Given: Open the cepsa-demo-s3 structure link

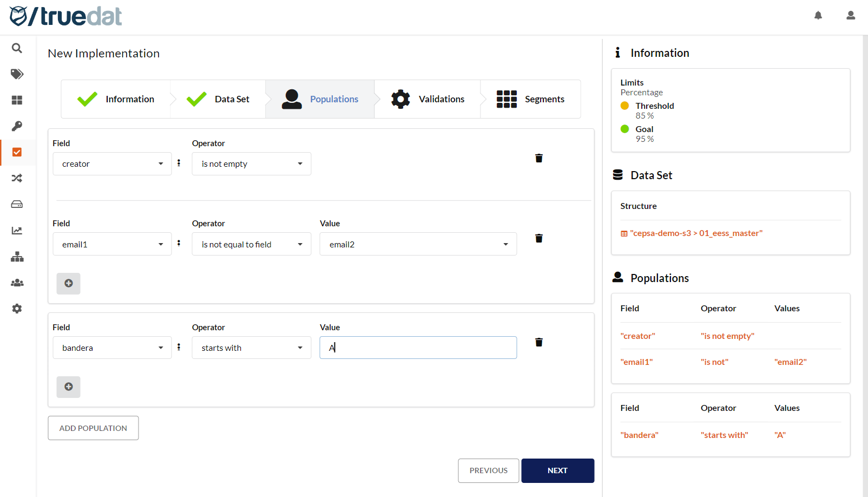Looking at the screenshot, I should tap(696, 233).
